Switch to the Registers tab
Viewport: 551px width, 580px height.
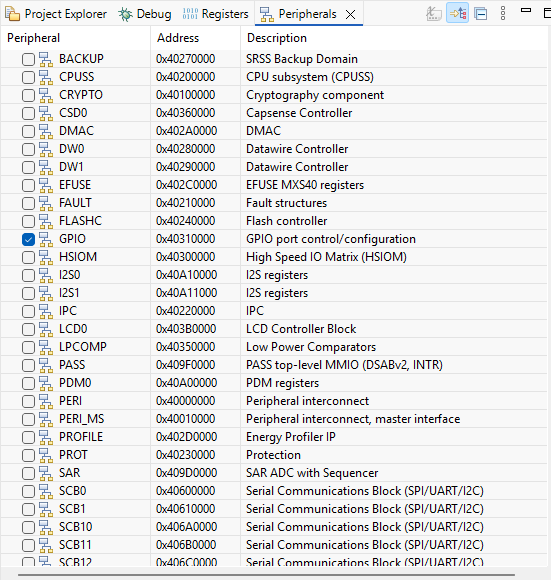pos(215,14)
